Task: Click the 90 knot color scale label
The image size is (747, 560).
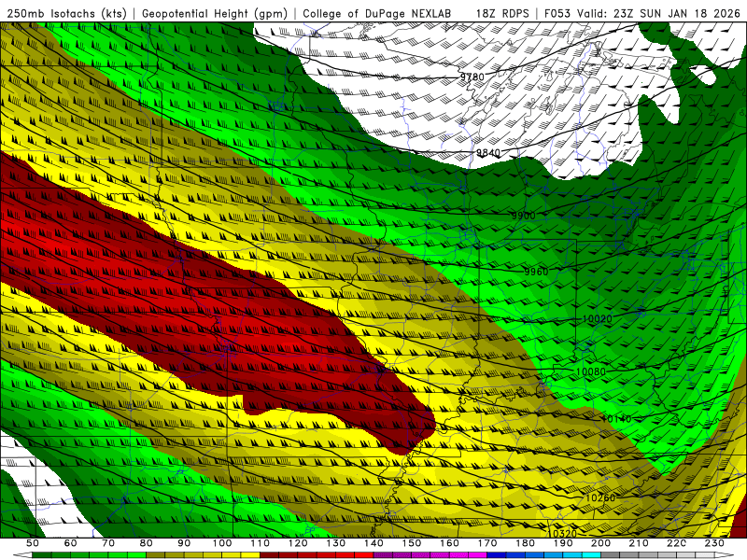Action: pos(184,543)
